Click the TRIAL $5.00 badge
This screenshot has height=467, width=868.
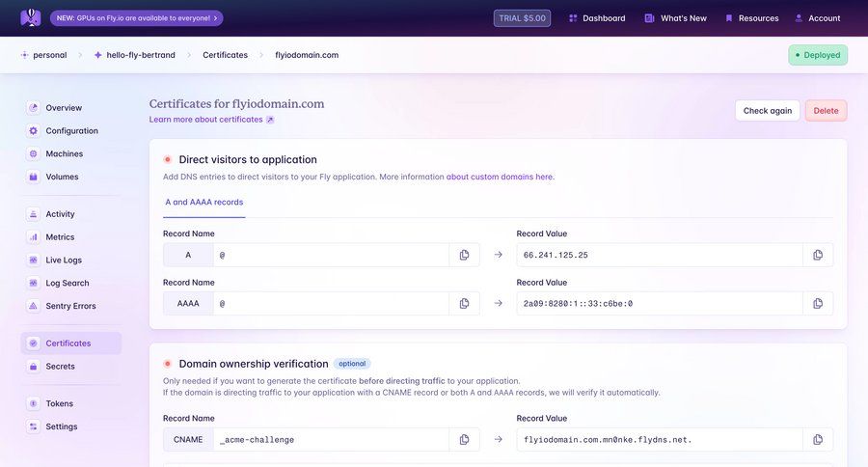(522, 18)
